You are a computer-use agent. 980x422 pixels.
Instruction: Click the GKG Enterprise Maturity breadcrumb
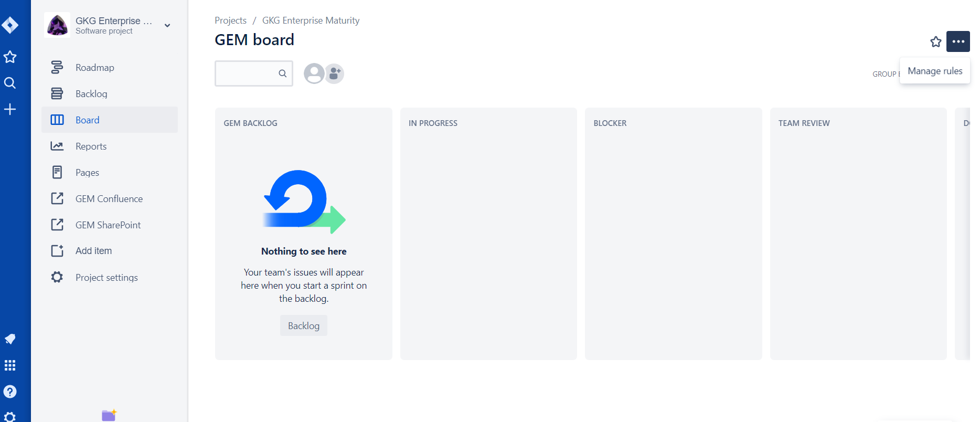click(x=311, y=20)
